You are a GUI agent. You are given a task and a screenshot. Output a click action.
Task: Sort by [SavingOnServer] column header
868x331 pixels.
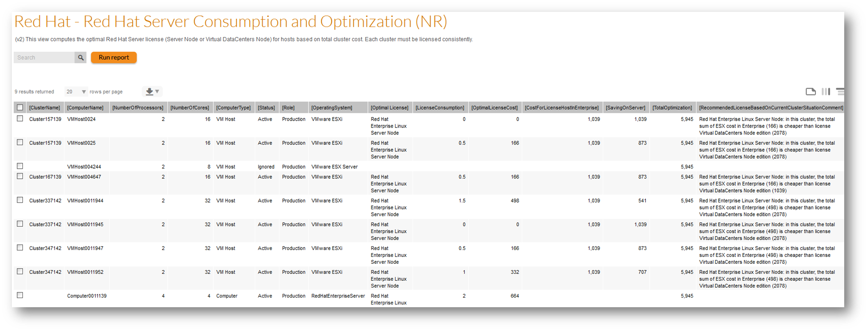[x=626, y=108]
